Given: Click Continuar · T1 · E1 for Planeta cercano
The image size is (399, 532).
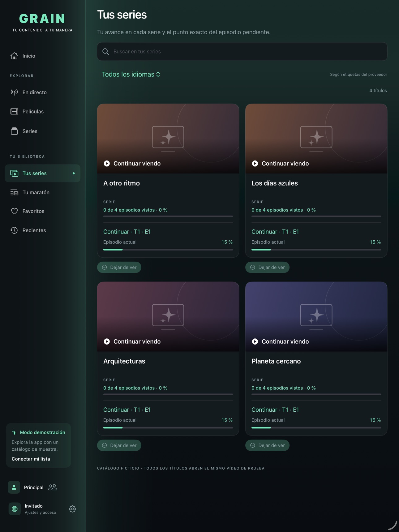Looking at the screenshot, I should pos(275,410).
